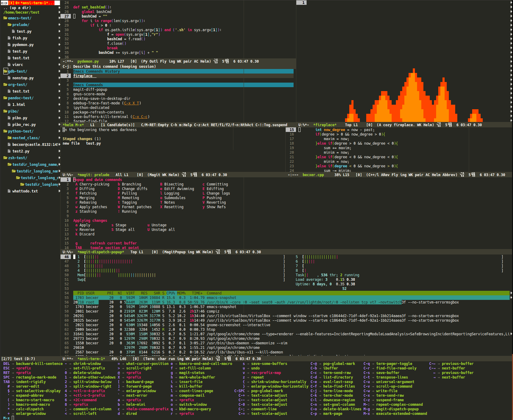Viewport: 513px width, 420px height.
Task: Select fireplace in Emacs Commands History
Action: point(83,76)
